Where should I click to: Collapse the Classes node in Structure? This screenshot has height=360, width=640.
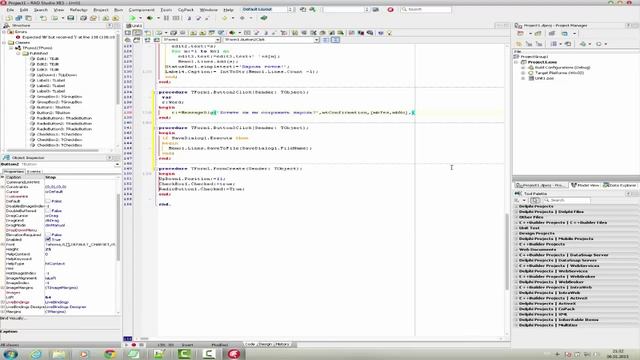click(x=4, y=42)
